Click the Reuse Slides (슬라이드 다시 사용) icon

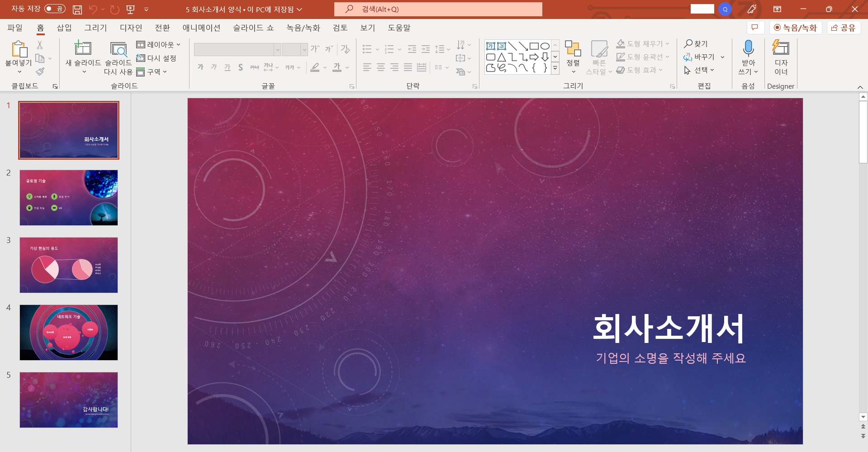(x=119, y=49)
